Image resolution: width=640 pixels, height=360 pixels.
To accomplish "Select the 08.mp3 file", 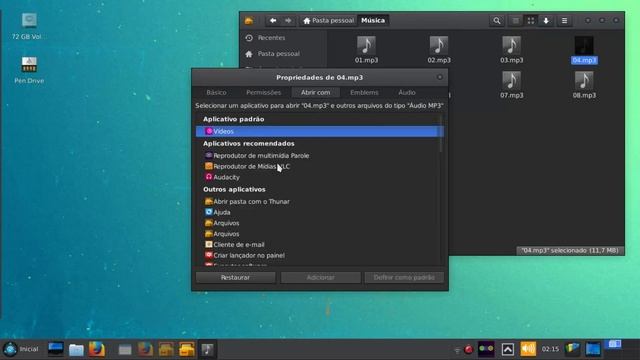I will click(584, 84).
